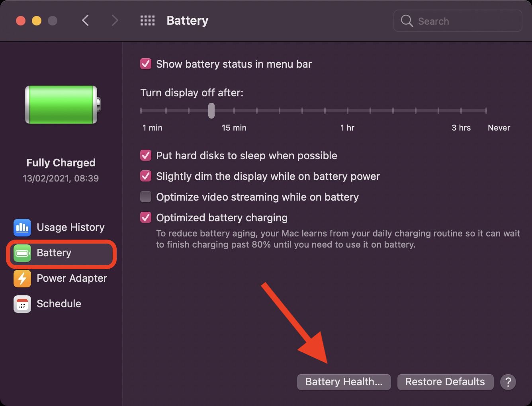Image resolution: width=532 pixels, height=406 pixels.
Task: Click the Turn display off after slider handle
Action: (x=211, y=111)
